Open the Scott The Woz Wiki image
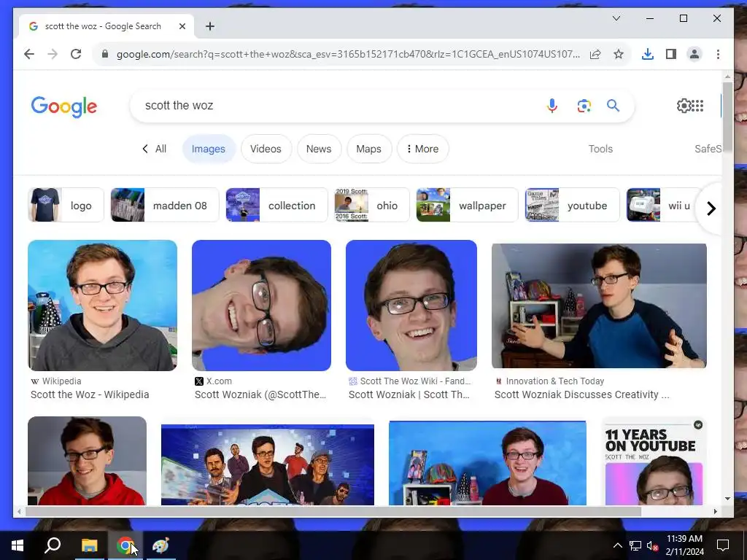The image size is (747, 560). click(x=411, y=306)
